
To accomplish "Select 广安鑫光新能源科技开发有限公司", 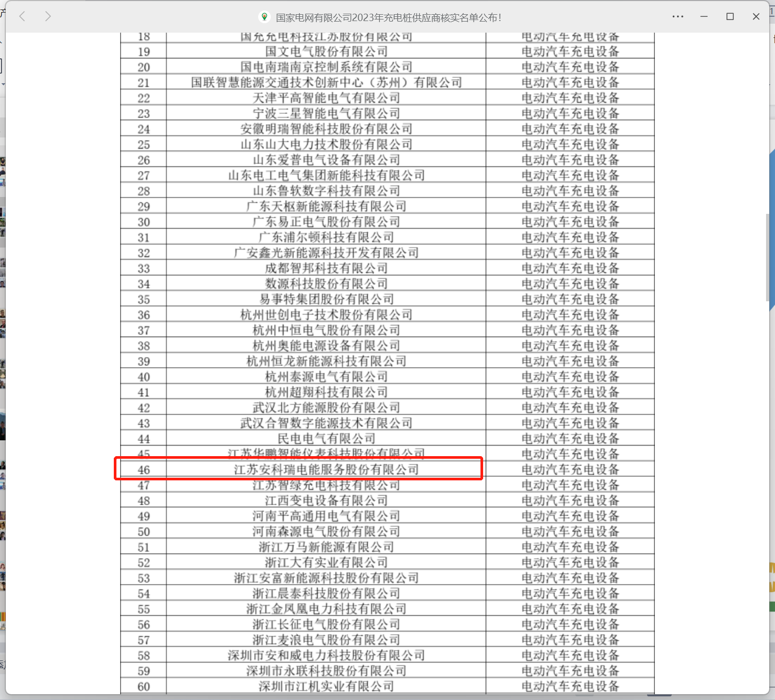I will 327,253.
